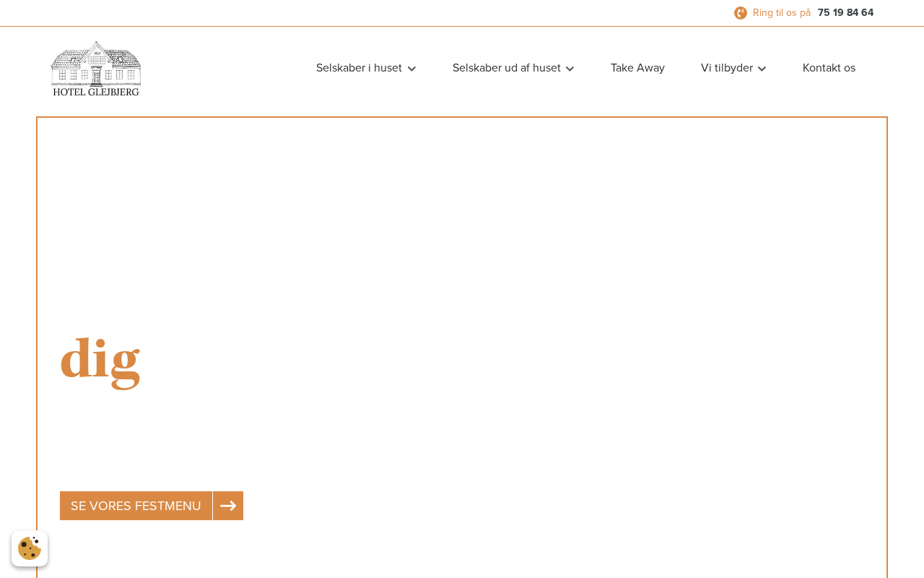Click the white arrow icon beside Festmenu button
924x578 pixels.
(228, 506)
